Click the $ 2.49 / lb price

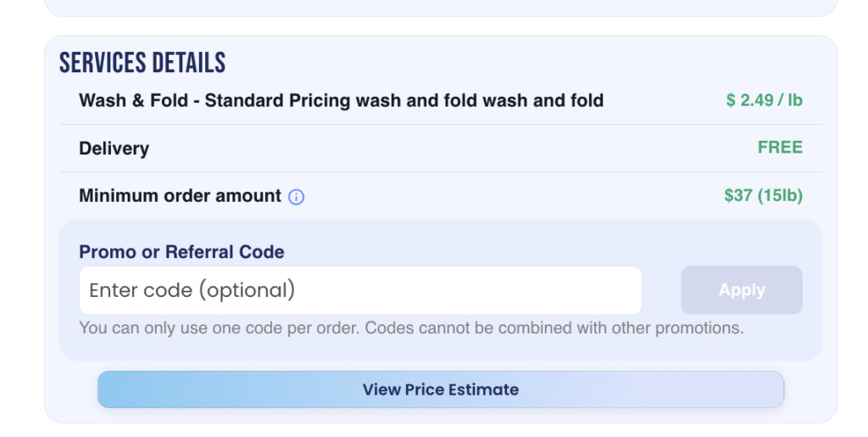[x=764, y=100]
